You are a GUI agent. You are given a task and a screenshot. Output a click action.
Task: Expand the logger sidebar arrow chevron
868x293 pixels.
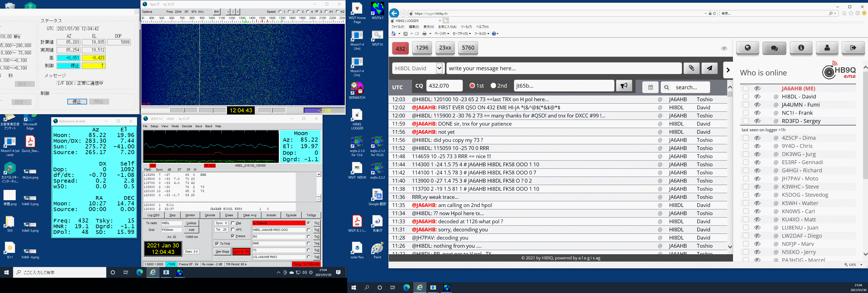[x=728, y=70]
